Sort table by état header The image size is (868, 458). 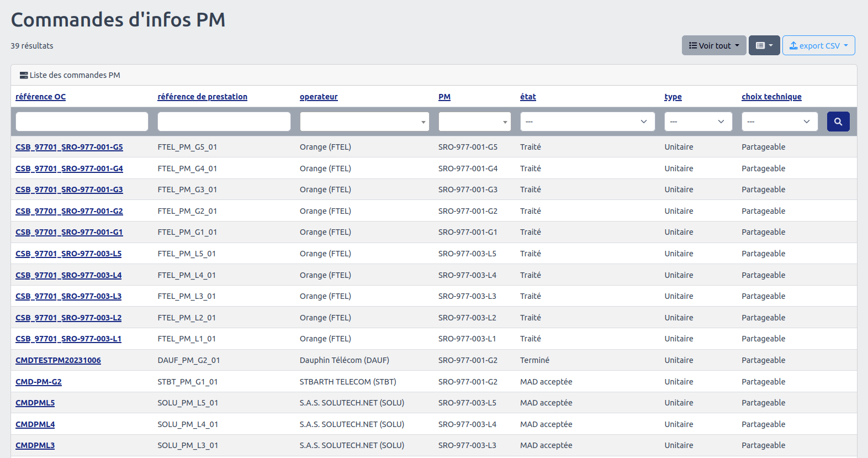click(528, 97)
